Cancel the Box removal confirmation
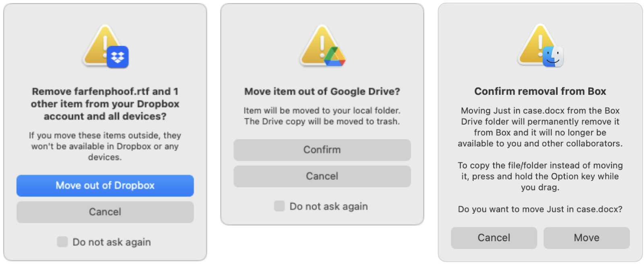 (x=494, y=238)
